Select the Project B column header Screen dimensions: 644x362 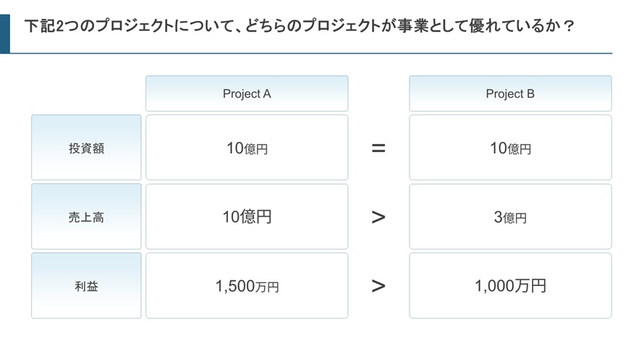click(x=510, y=93)
